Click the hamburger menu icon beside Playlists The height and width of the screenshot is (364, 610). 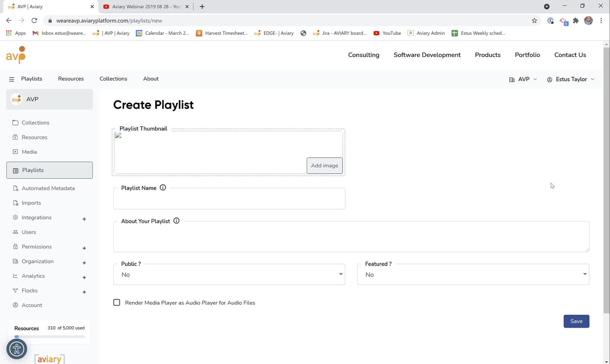[12, 79]
